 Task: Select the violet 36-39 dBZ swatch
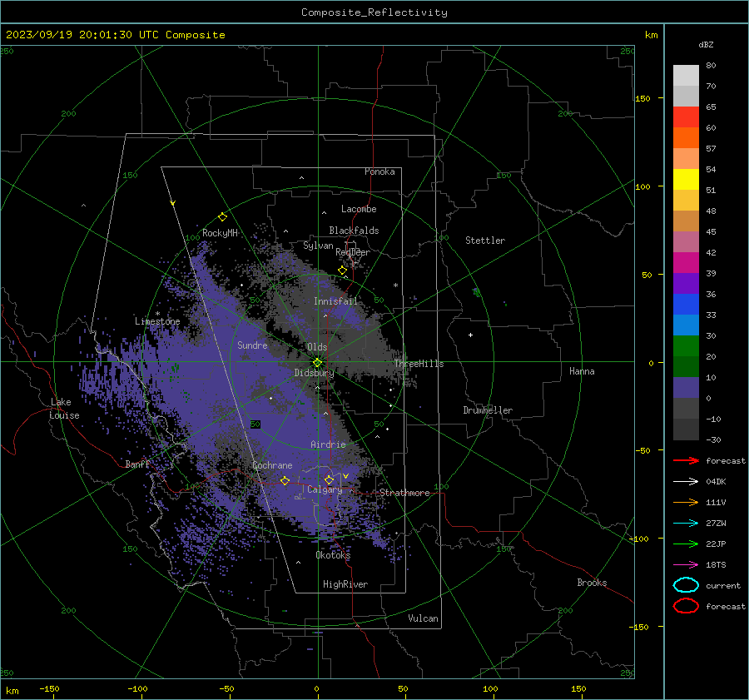point(686,284)
